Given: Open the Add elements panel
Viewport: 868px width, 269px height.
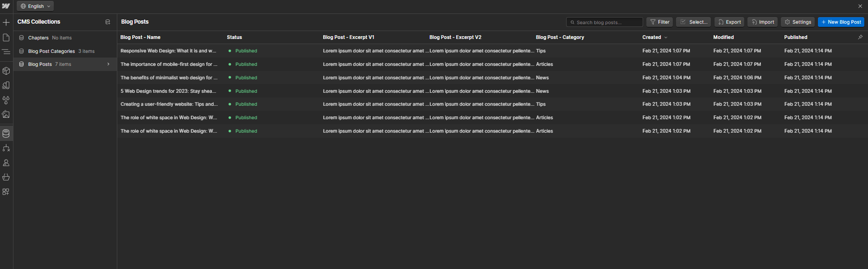Looking at the screenshot, I should [x=6, y=22].
